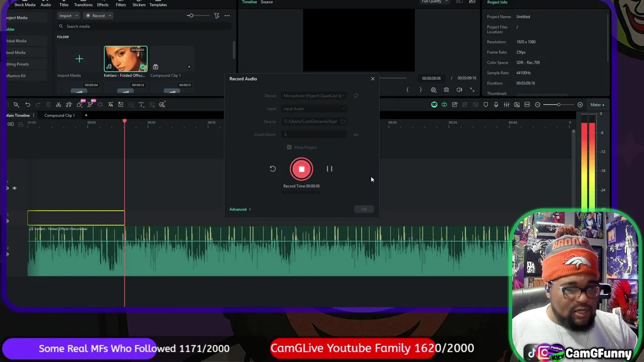
Task: Zoom out the timeline with minus icon
Action: (537, 105)
